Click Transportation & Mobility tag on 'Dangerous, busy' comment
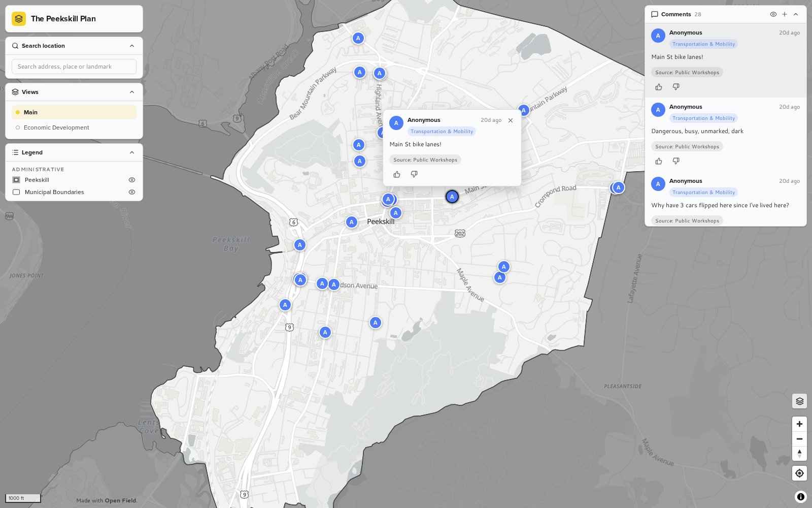 click(703, 118)
